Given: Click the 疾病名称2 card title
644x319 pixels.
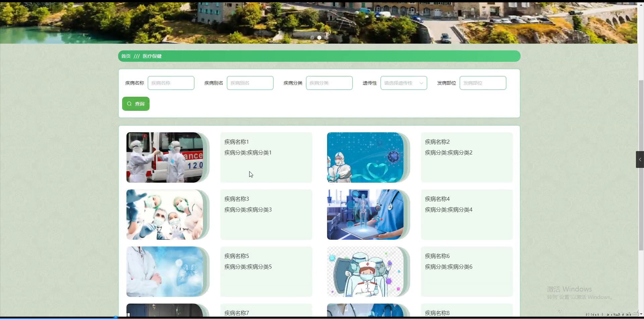Looking at the screenshot, I should tap(437, 142).
